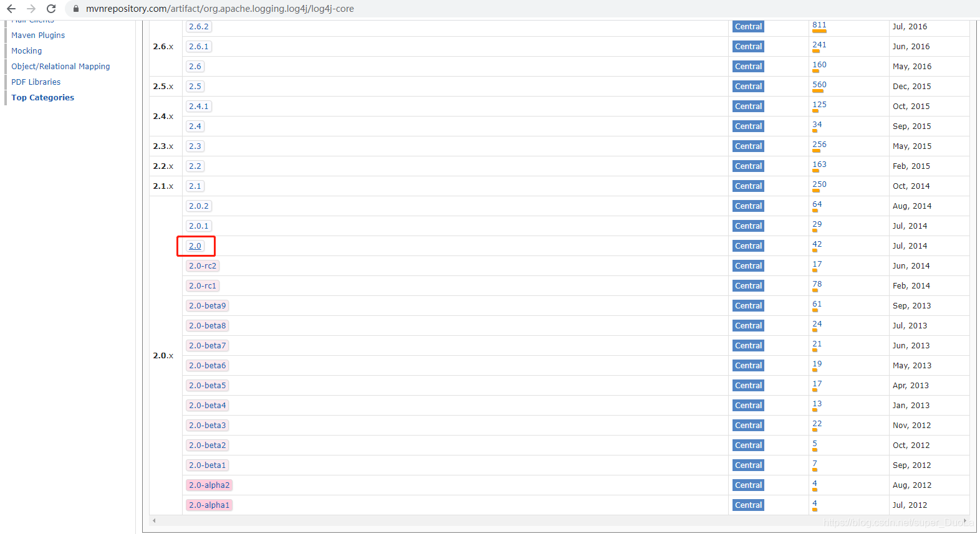Click the '2.4.x' group label

(x=163, y=117)
